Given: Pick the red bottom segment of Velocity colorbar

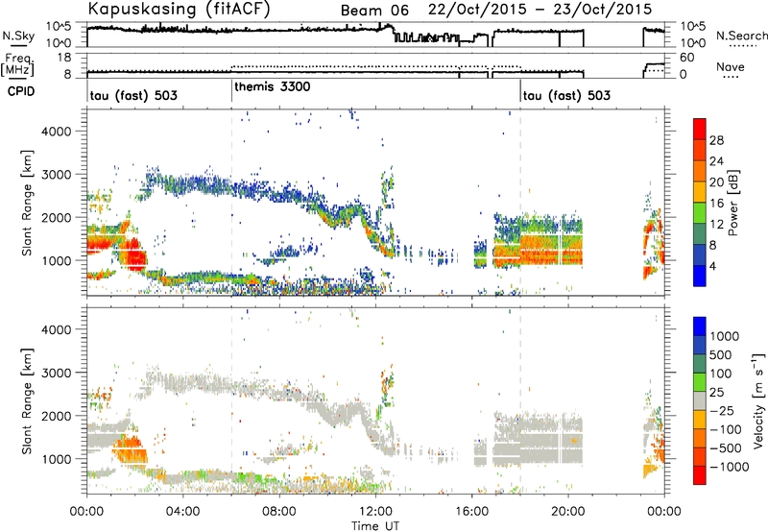Looking at the screenshot, I should [700, 475].
